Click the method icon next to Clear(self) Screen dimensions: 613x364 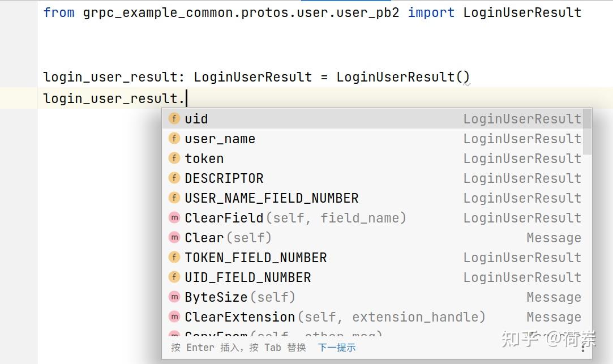pyautogui.click(x=174, y=238)
